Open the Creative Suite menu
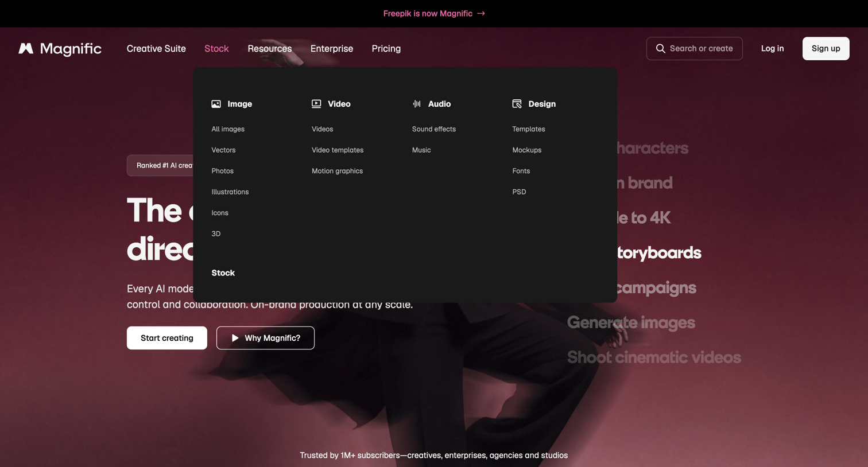 [x=156, y=49]
